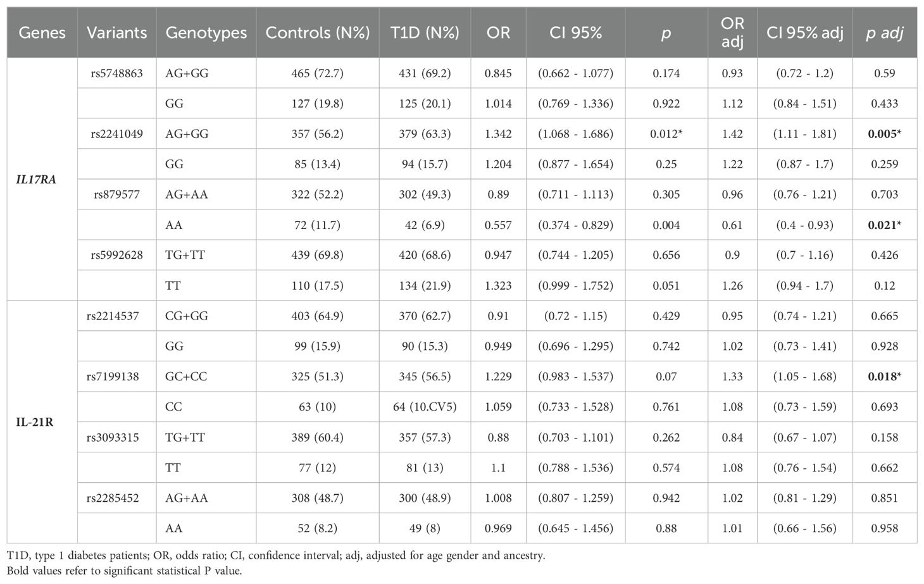Select the Variants column header
This screenshot has height=584, width=924.
pyautogui.click(x=116, y=33)
